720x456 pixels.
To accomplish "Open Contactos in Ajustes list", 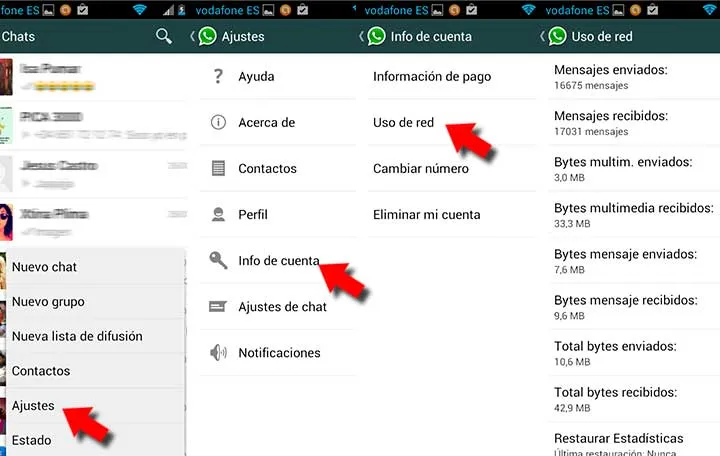I will click(x=278, y=168).
